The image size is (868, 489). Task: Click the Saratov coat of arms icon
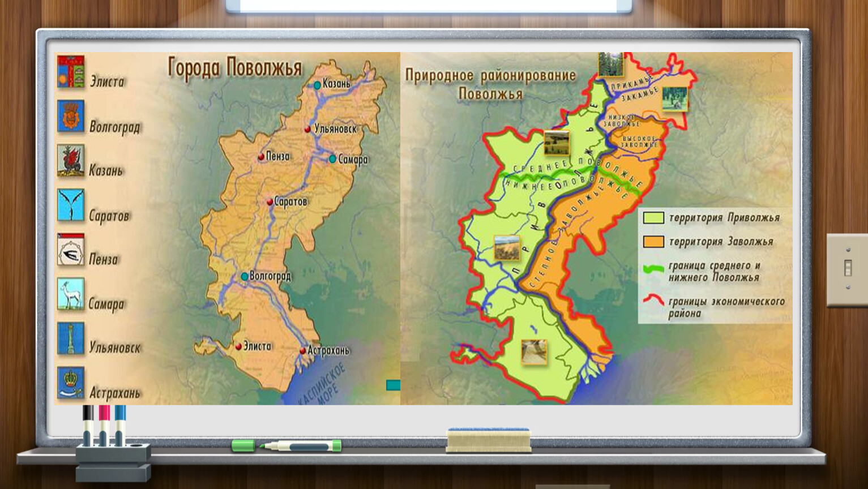click(x=71, y=205)
